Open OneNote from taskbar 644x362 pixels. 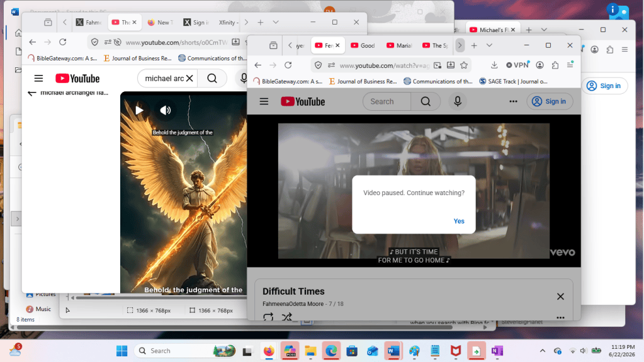(497, 351)
